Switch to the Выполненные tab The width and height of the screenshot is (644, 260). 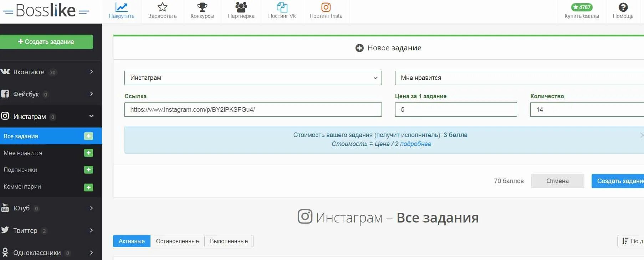[x=229, y=241]
